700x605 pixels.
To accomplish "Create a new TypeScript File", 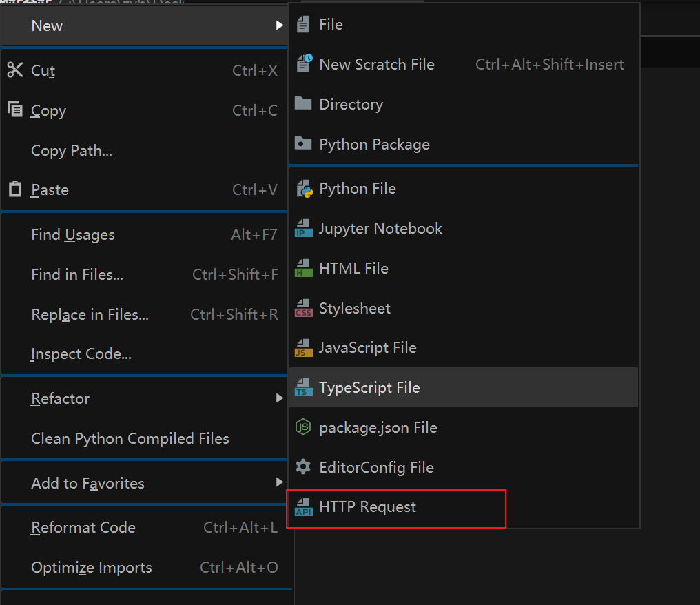I will click(464, 387).
